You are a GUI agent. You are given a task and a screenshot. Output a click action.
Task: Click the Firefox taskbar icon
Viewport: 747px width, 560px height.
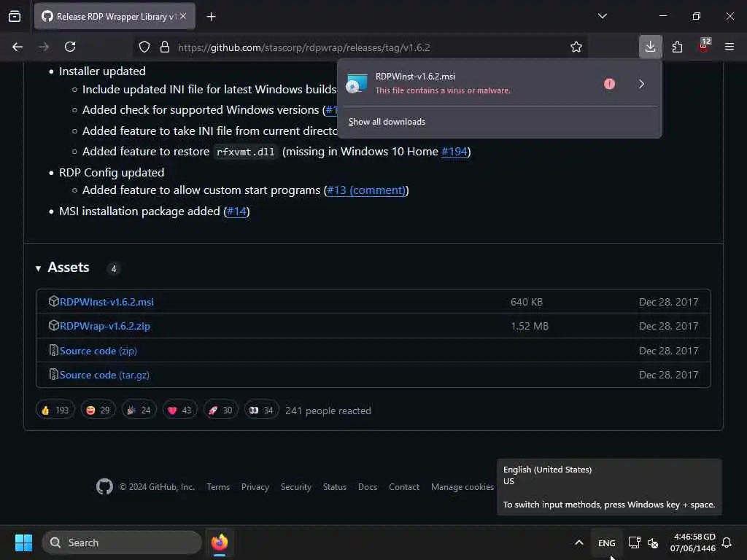click(220, 542)
